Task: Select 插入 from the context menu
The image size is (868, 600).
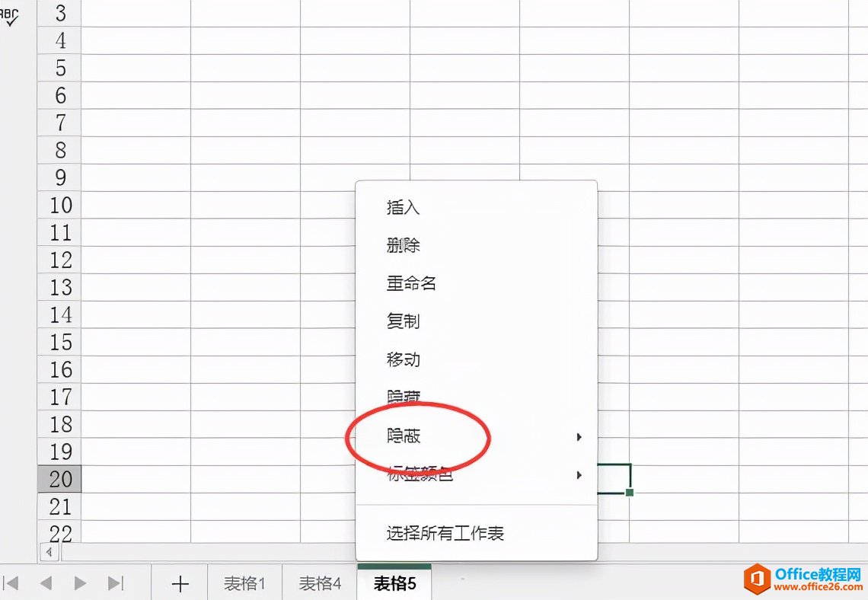Action: tap(401, 206)
